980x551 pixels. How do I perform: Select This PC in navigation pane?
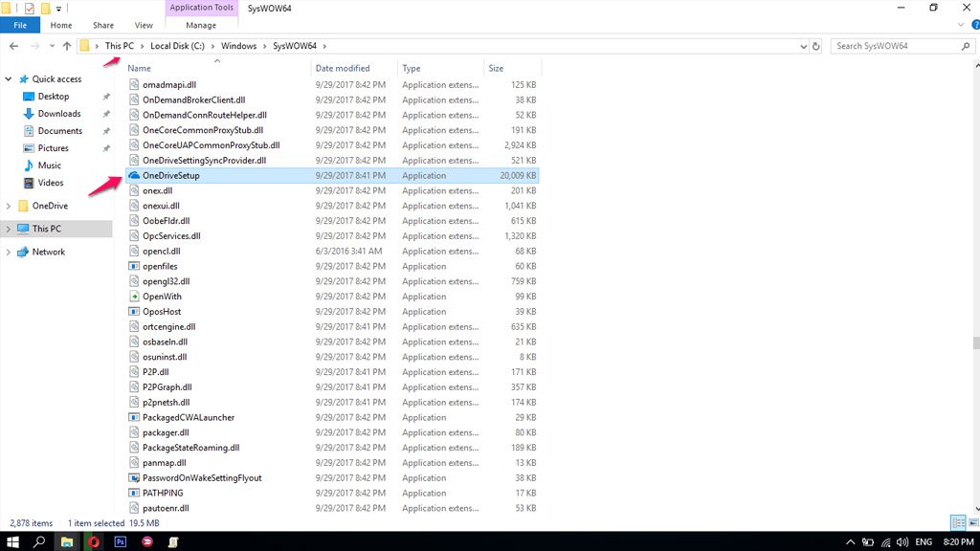click(x=56, y=229)
